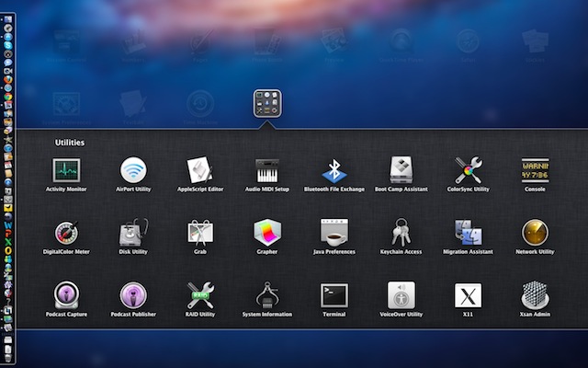Viewport: 588px width, 368px height.
Task: Start Migration Assistant
Action: [x=469, y=233]
